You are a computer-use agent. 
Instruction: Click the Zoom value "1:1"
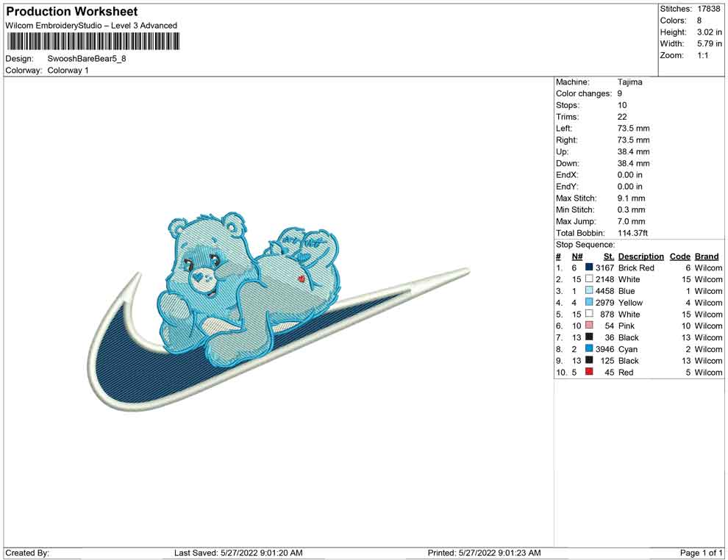703,55
